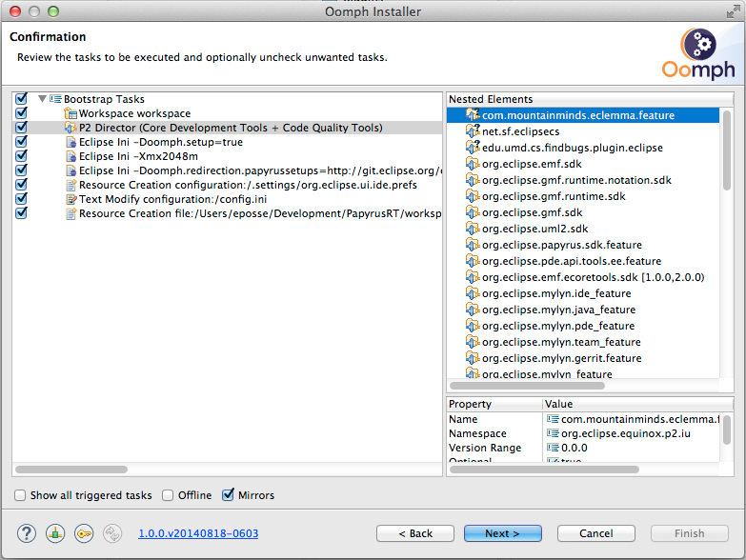Uncheck the Text Modify configuration checkbox

click(x=21, y=198)
